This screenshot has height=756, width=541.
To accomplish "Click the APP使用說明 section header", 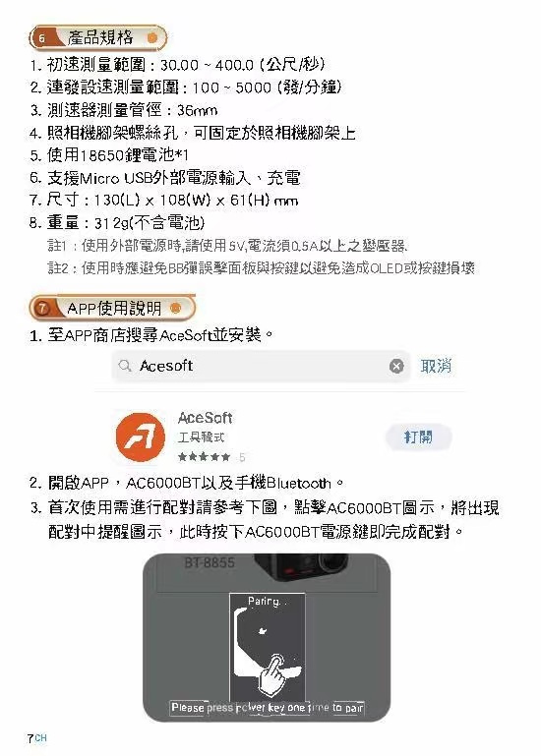I will [x=112, y=308].
